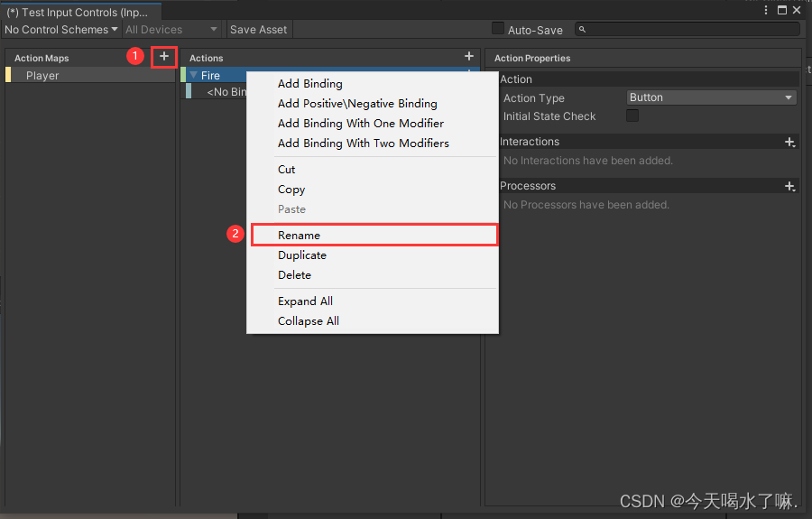Click the search magnifier icon

582,30
